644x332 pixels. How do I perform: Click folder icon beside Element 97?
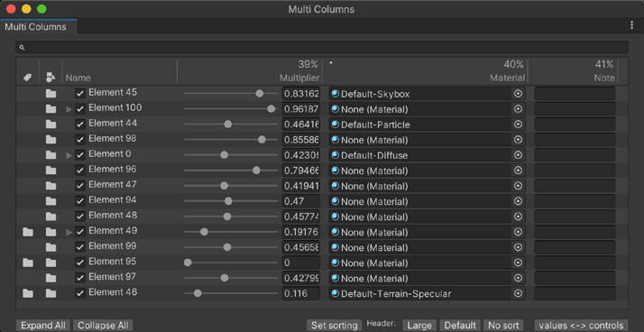pyautogui.click(x=51, y=278)
